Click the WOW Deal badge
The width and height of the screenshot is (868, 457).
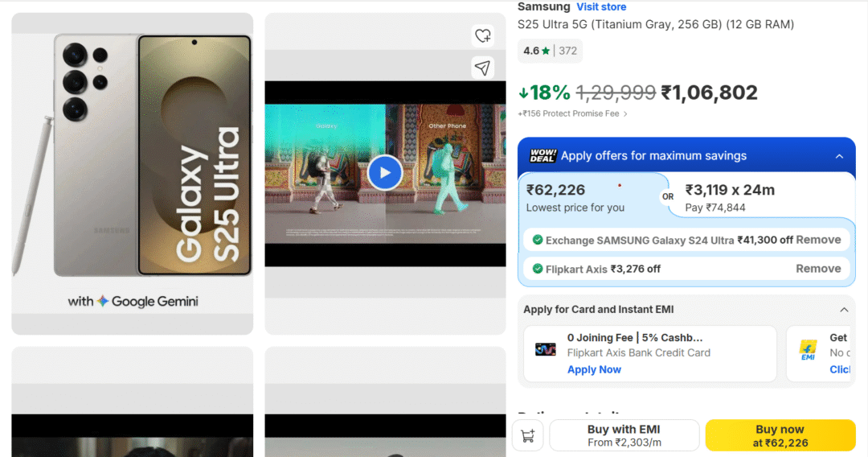[x=543, y=155]
